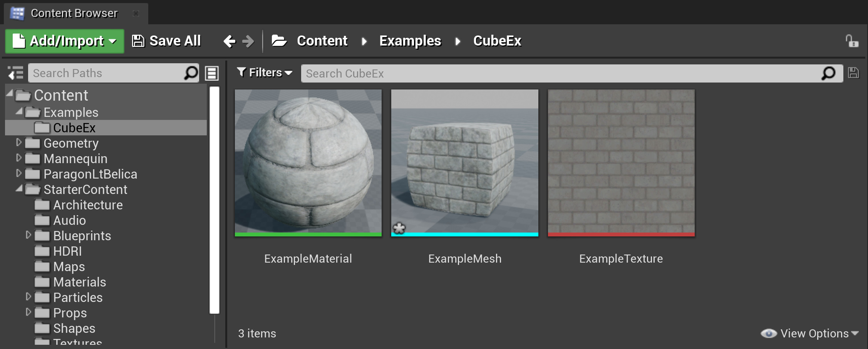Image resolution: width=868 pixels, height=349 pixels.
Task: Collapse the Examples folder
Action: click(19, 111)
